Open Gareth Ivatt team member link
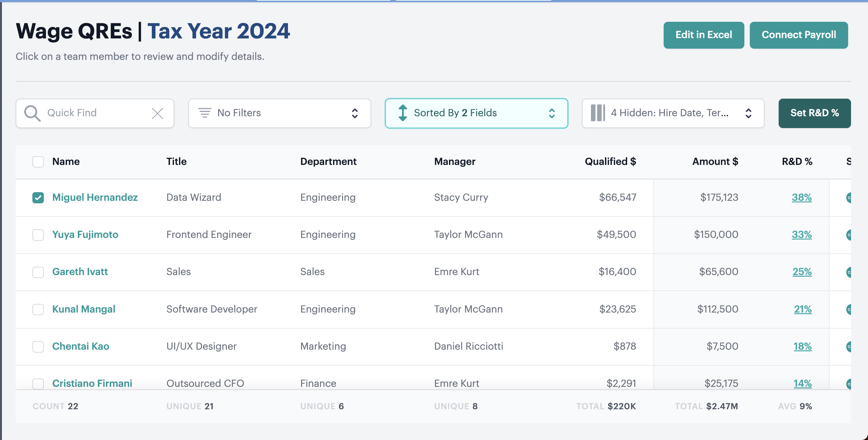 tap(80, 272)
